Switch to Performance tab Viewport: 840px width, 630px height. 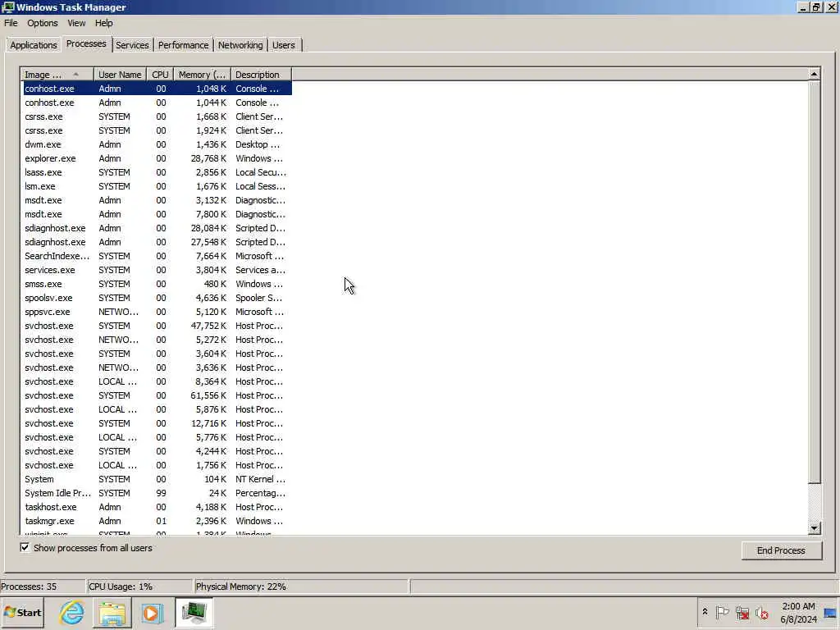tap(183, 45)
